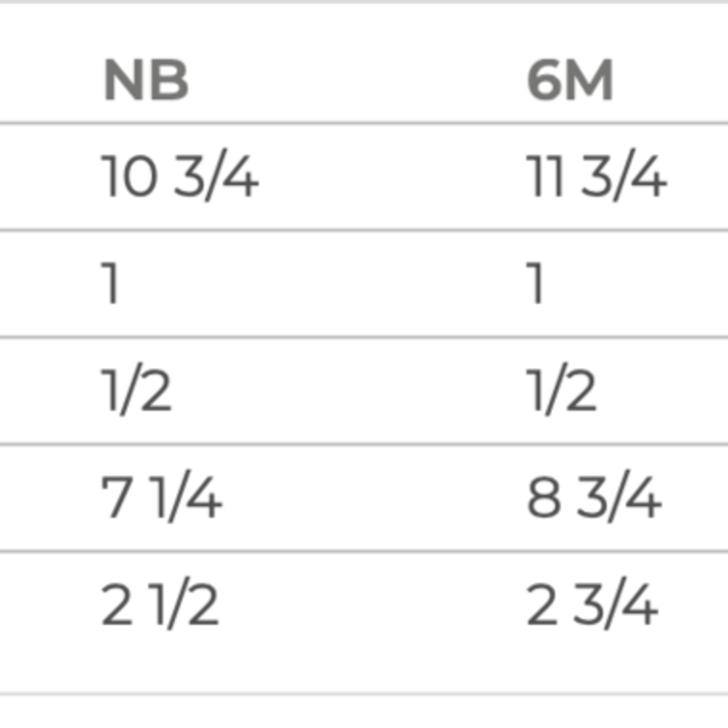The image size is (728, 728).
Task: Click the 7 1/4 measurement cell
Action: click(162, 497)
